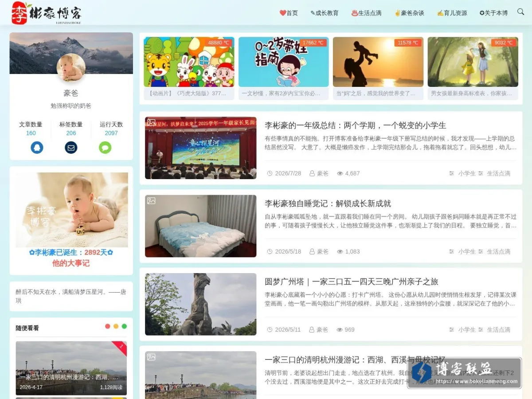
Task: Click the 2026/7/28 date on first article
Action: tap(284, 173)
